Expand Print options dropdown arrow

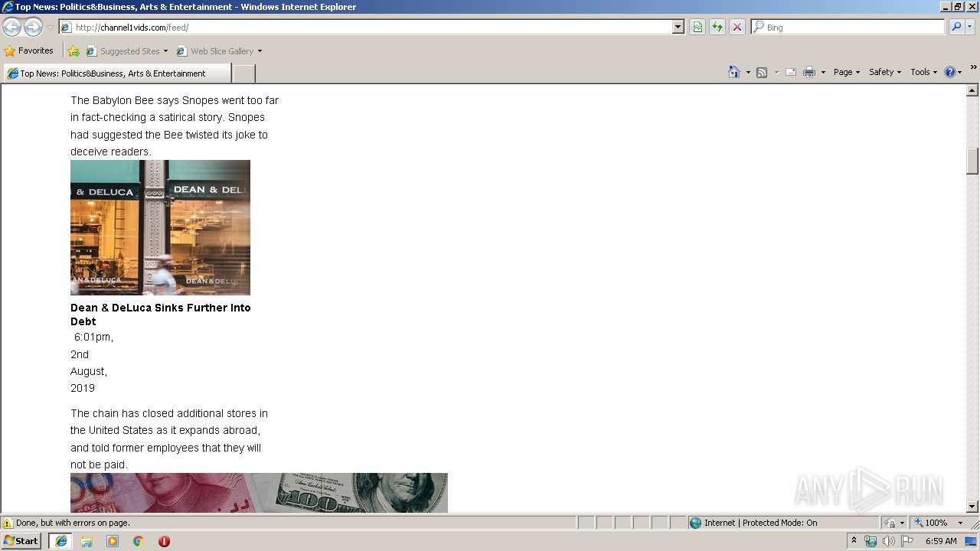[x=823, y=72]
